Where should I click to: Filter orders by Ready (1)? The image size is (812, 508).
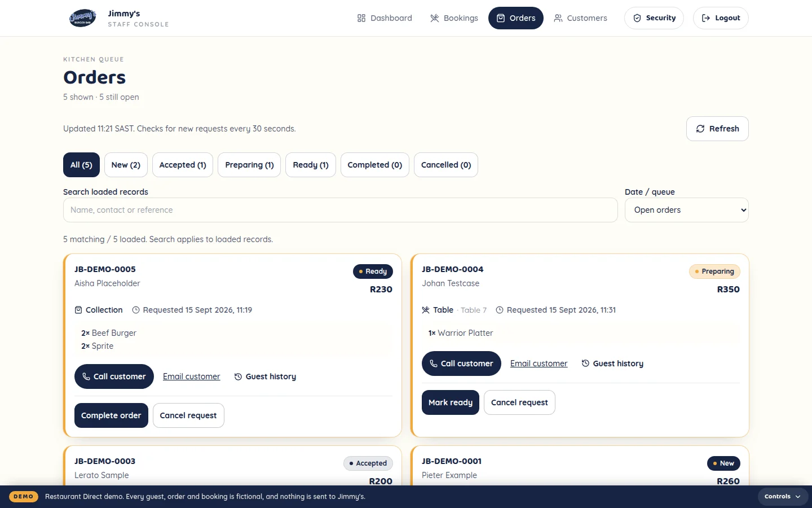311,165
